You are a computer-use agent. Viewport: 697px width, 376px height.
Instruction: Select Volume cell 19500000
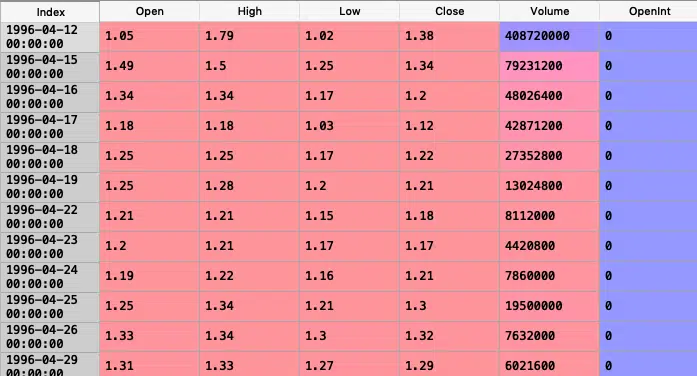[549, 306]
